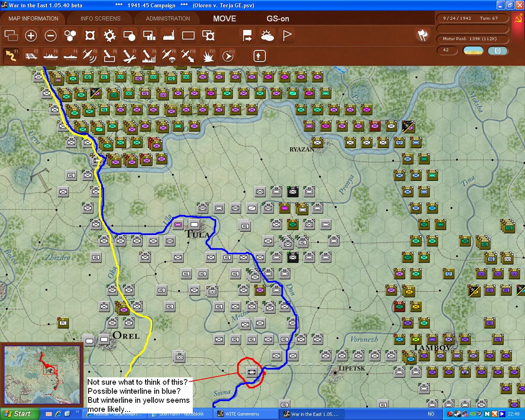
Task: Click the MOVE mode label
Action: point(225,18)
